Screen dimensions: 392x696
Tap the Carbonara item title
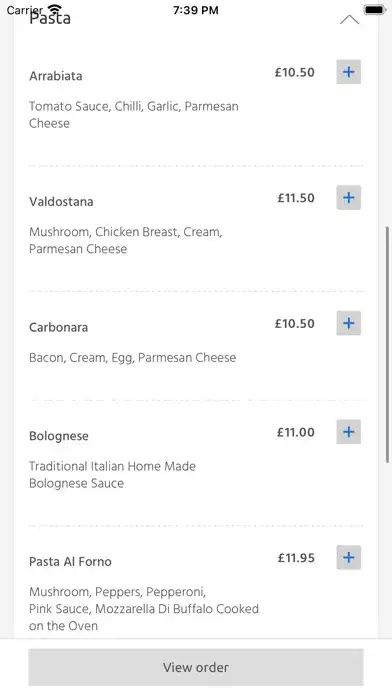59,327
